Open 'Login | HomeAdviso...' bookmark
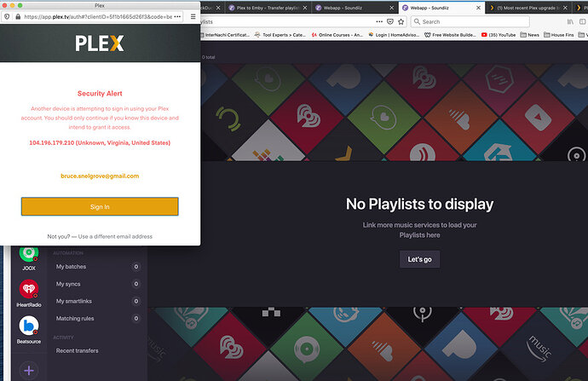Viewport: 588px width, 381px height. tap(394, 35)
